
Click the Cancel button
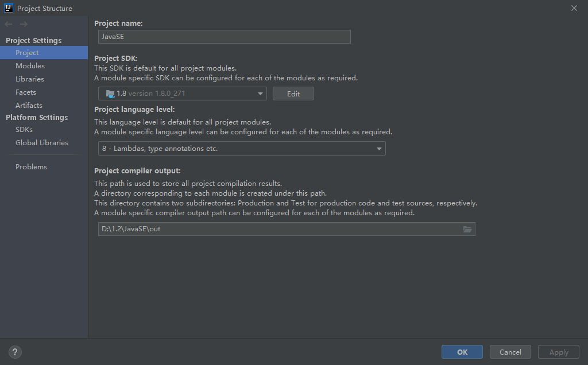pyautogui.click(x=510, y=352)
